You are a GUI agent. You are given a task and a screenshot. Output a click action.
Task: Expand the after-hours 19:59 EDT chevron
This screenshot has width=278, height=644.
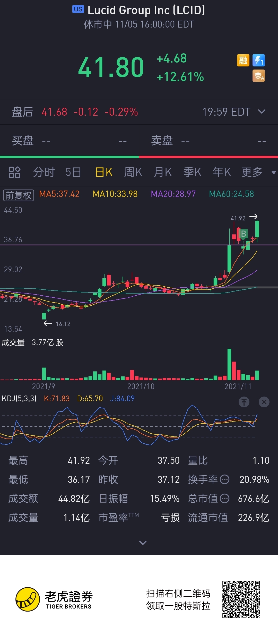[x=262, y=112]
